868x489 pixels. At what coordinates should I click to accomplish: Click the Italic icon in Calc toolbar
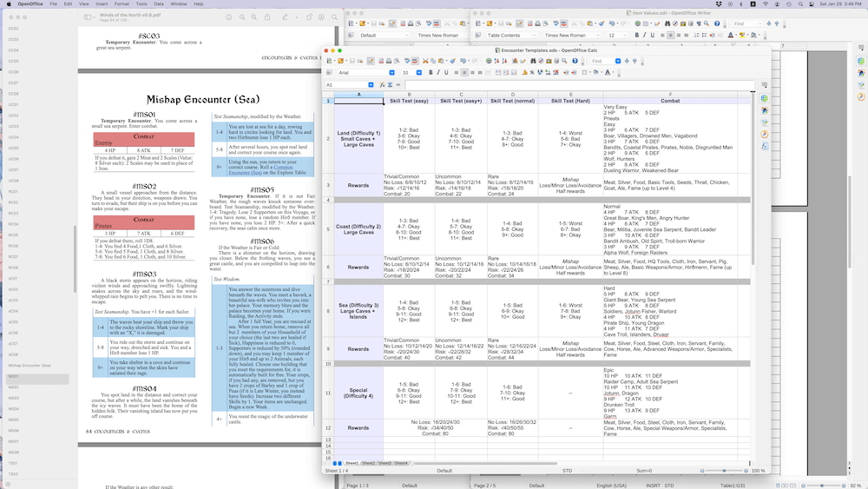(437, 73)
